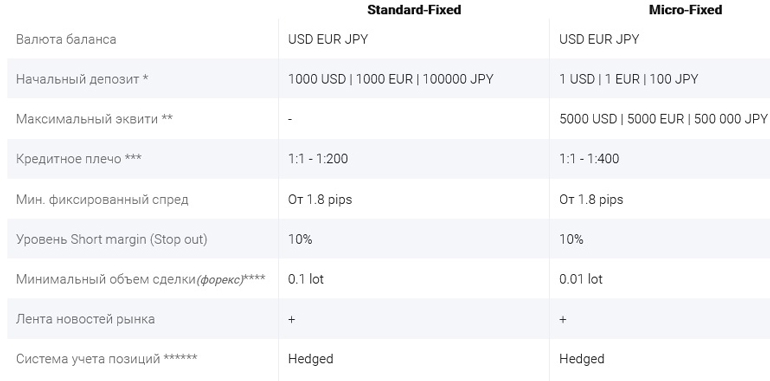Viewport: 770px width, 381px height.
Task: Click the Максимальный эквити row label
Action: click(x=94, y=119)
